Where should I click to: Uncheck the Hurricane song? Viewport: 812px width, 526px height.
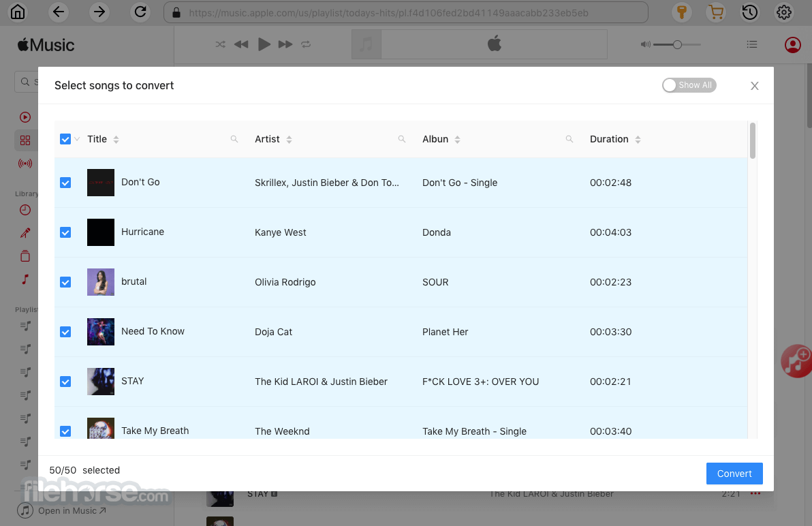pos(65,232)
